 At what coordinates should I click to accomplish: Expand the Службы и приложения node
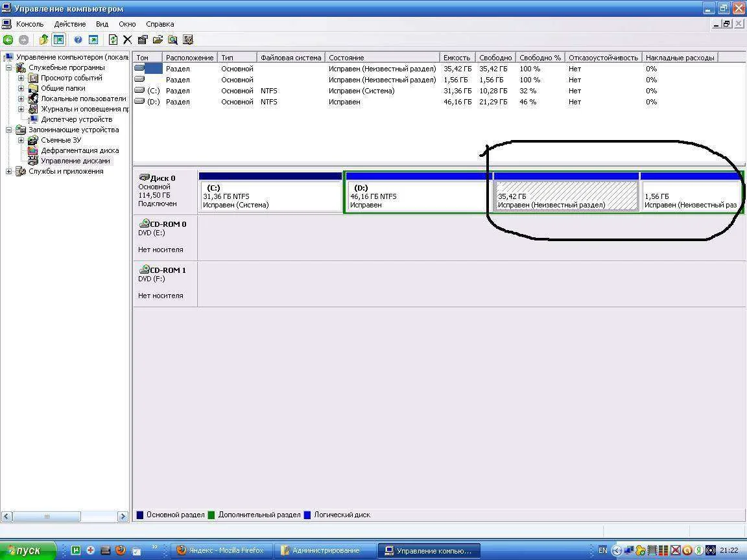[x=8, y=171]
